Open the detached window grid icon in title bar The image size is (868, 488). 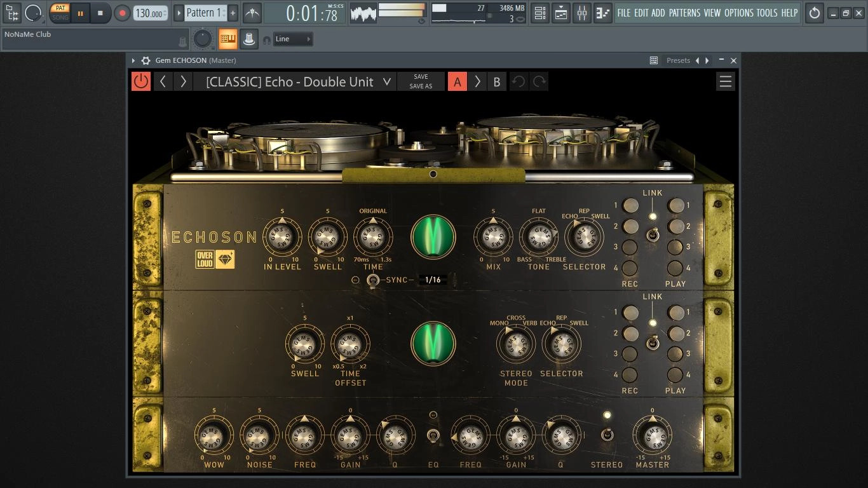(x=653, y=60)
